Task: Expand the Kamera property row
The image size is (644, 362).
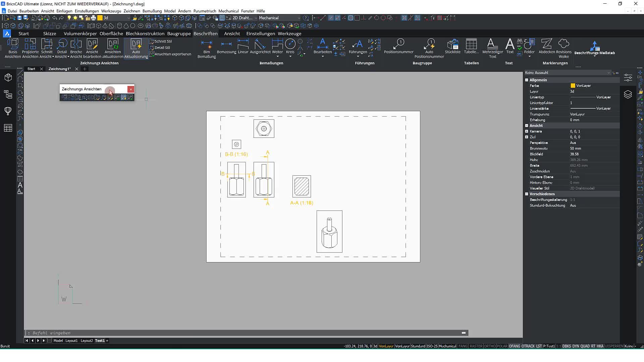Action: click(527, 131)
